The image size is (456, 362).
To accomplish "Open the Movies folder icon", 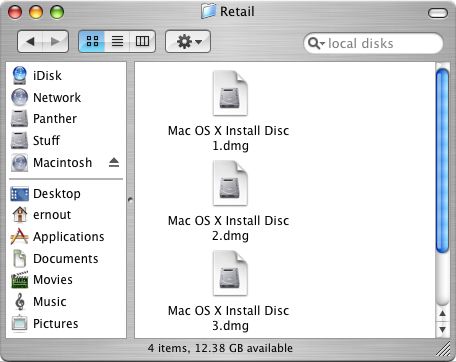I will click(20, 280).
